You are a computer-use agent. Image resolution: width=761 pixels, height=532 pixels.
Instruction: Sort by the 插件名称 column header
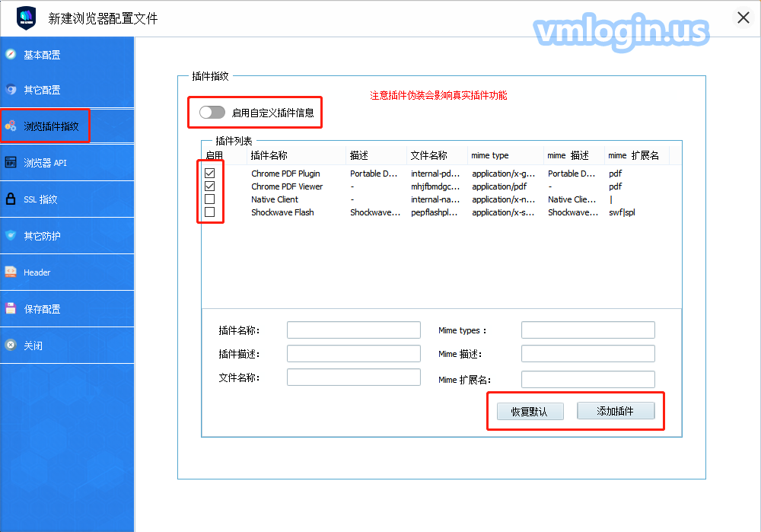(269, 155)
